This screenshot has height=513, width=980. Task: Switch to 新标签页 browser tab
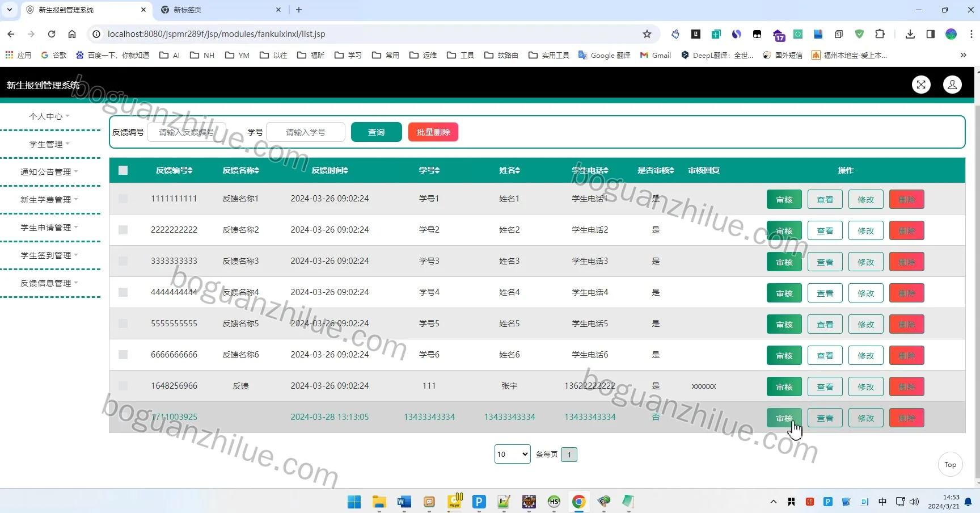(x=221, y=10)
